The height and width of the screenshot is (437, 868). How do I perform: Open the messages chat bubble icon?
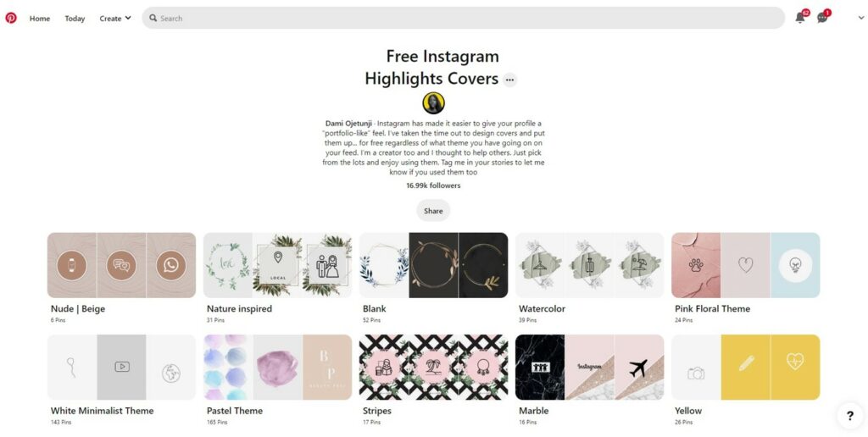(822, 18)
